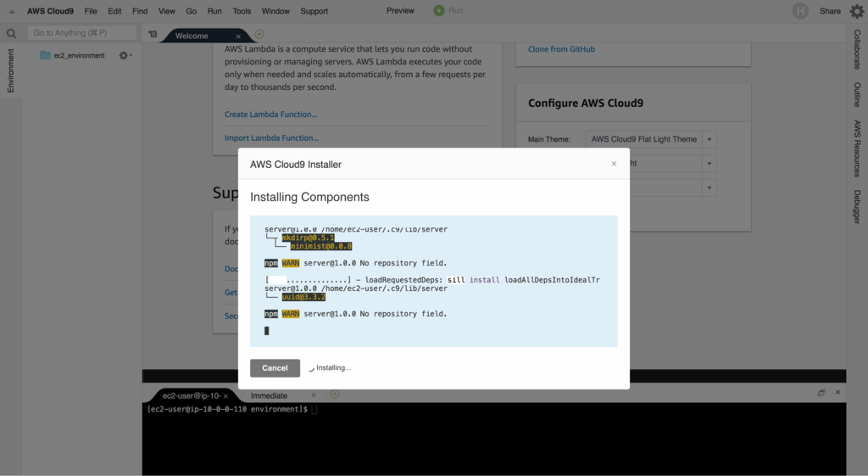Click the Configure AWS Cloud9 heading

pos(586,103)
